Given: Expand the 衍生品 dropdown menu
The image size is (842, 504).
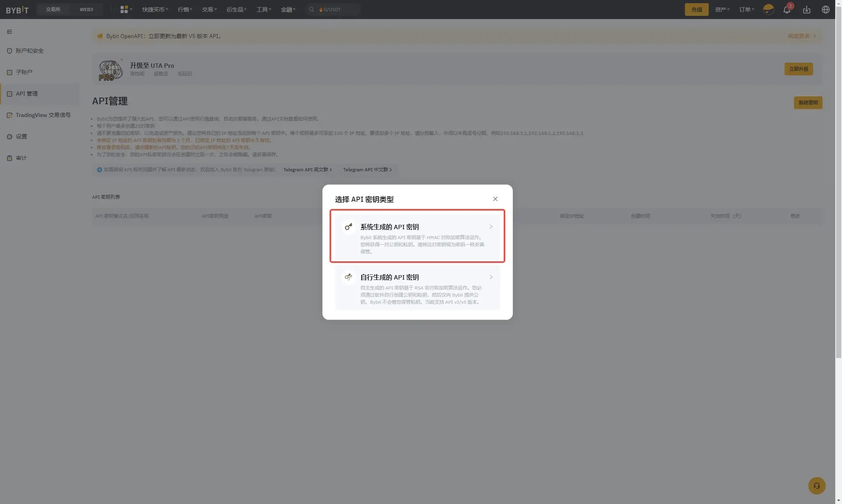Looking at the screenshot, I should point(236,10).
